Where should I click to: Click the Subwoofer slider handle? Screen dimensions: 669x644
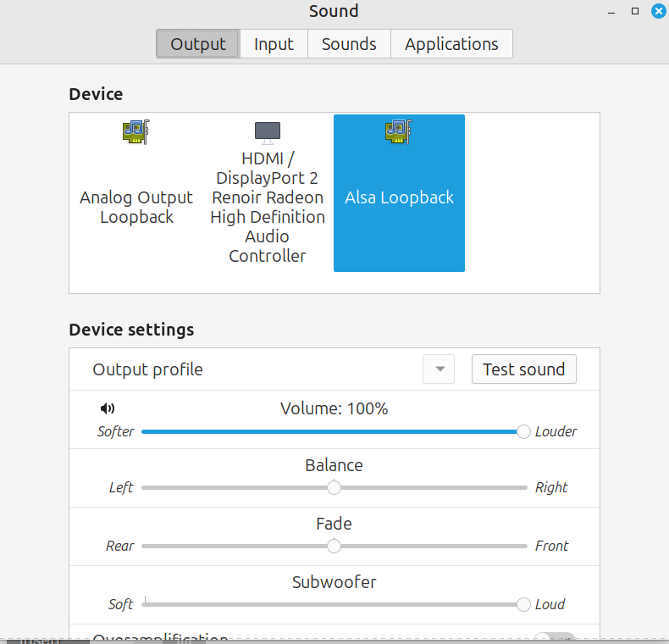[x=523, y=605]
